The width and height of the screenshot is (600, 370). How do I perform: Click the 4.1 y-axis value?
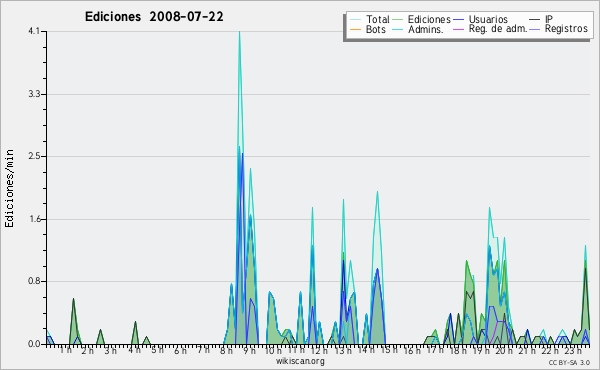click(34, 31)
